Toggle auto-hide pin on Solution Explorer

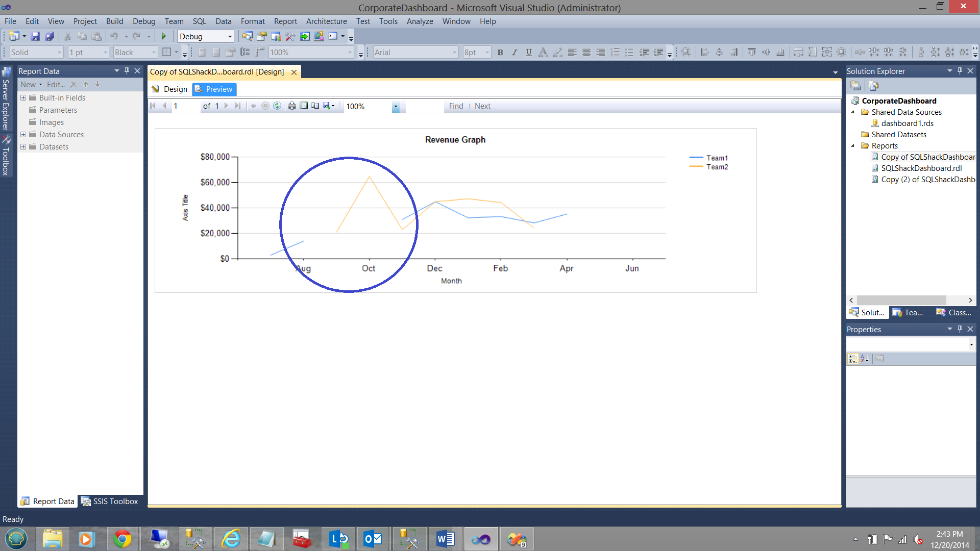[x=960, y=71]
